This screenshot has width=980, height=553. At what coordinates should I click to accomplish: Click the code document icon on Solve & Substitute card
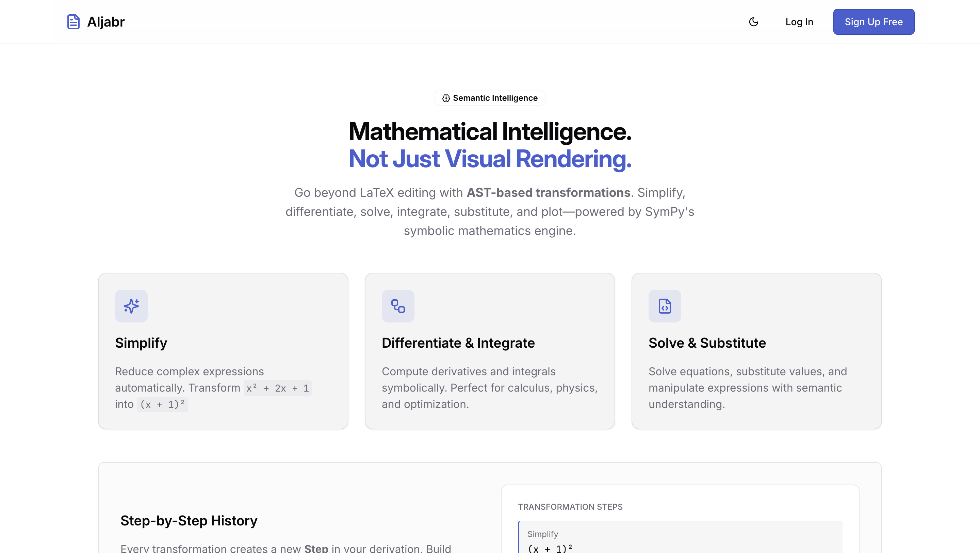coord(665,306)
